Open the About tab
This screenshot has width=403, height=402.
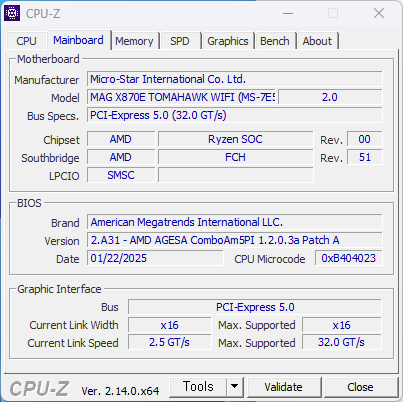point(317,41)
